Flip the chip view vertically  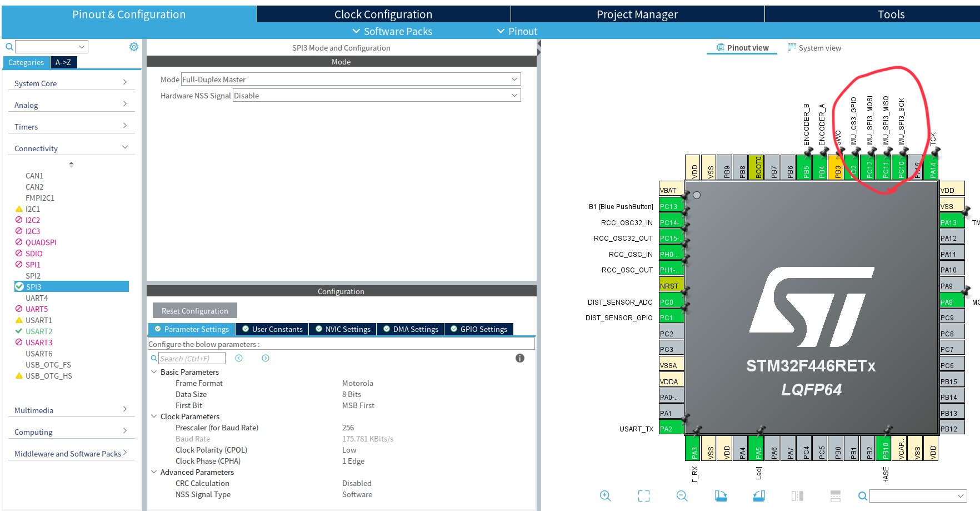[835, 496]
